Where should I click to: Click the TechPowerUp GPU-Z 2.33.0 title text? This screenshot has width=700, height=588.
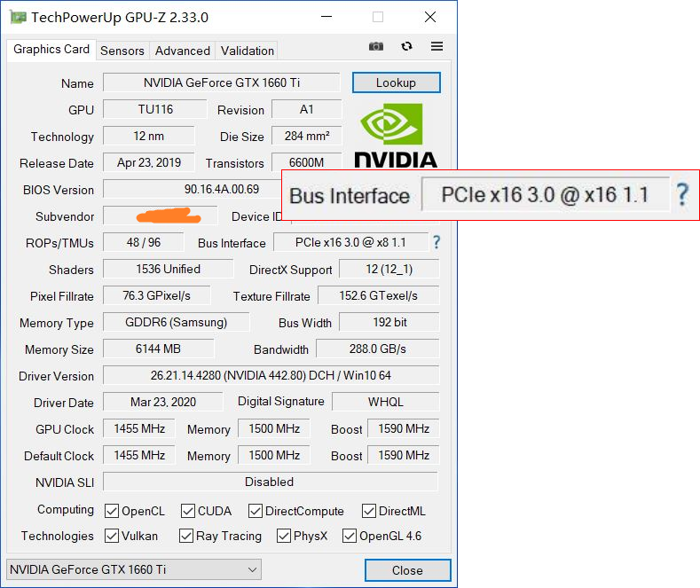tap(120, 18)
